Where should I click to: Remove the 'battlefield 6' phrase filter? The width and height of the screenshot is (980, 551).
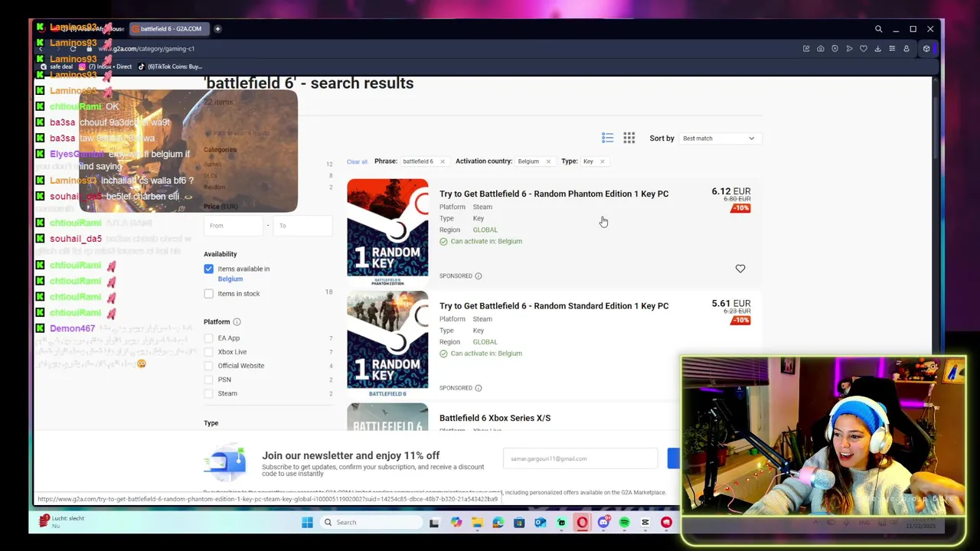coord(442,161)
